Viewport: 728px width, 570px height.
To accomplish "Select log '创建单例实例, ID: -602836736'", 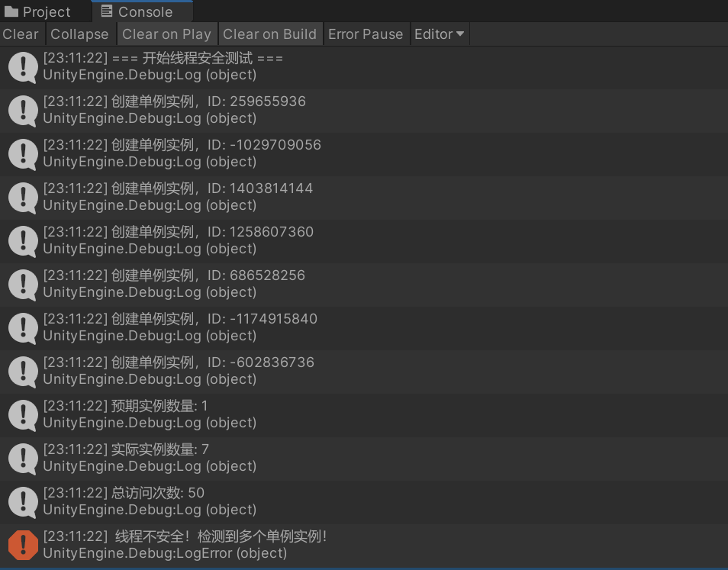I will point(364,372).
